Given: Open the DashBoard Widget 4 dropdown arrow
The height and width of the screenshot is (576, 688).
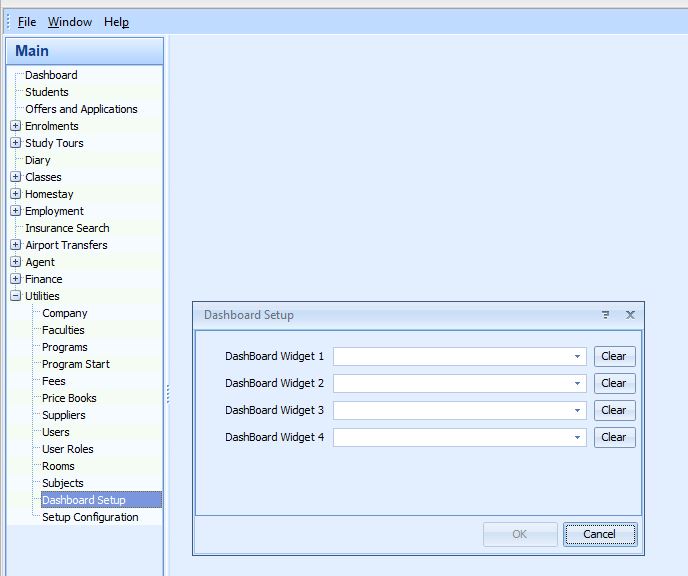Looking at the screenshot, I should 578,437.
